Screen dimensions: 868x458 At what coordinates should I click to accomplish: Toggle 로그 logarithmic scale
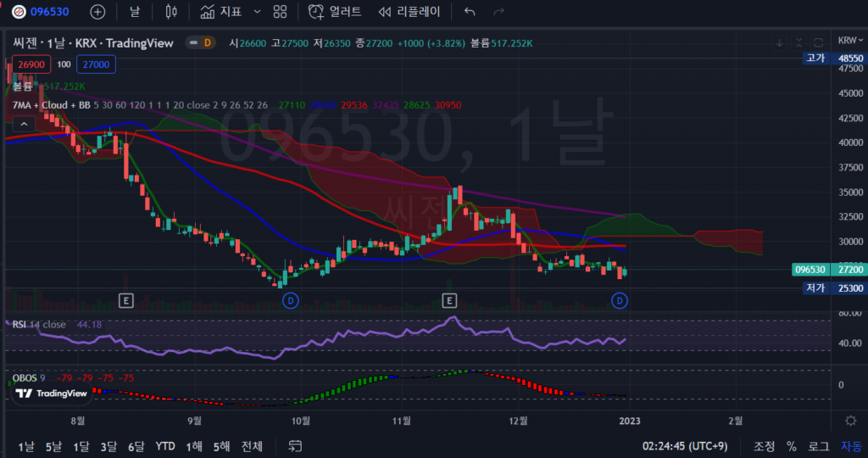(x=819, y=446)
